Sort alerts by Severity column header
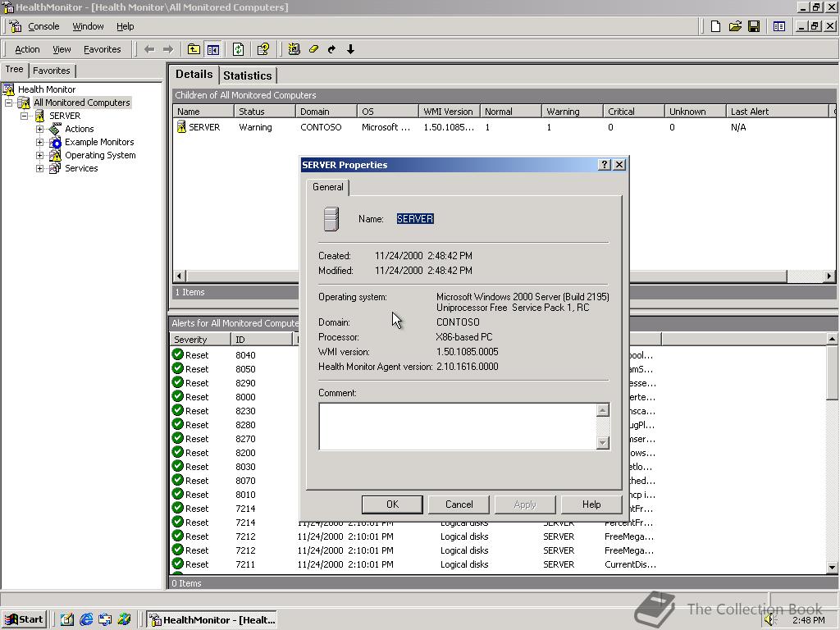Image resolution: width=840 pixels, height=630 pixels. (200, 339)
